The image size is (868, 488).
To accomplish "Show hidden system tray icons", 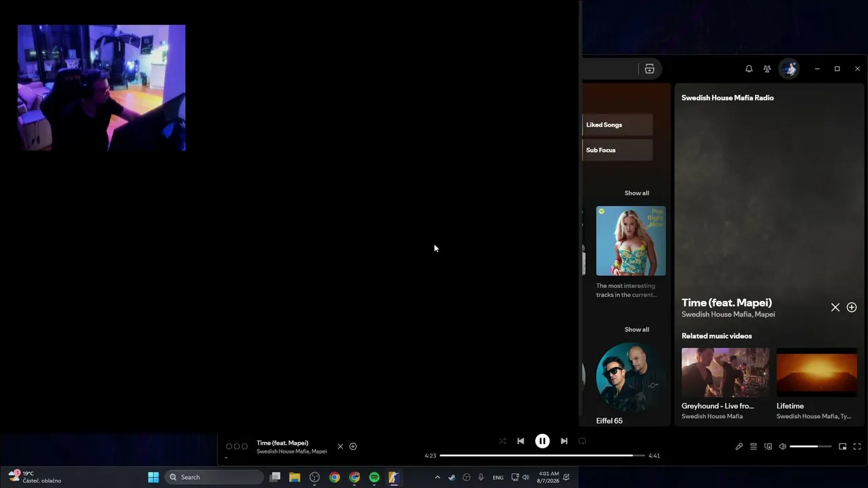I will point(437,477).
